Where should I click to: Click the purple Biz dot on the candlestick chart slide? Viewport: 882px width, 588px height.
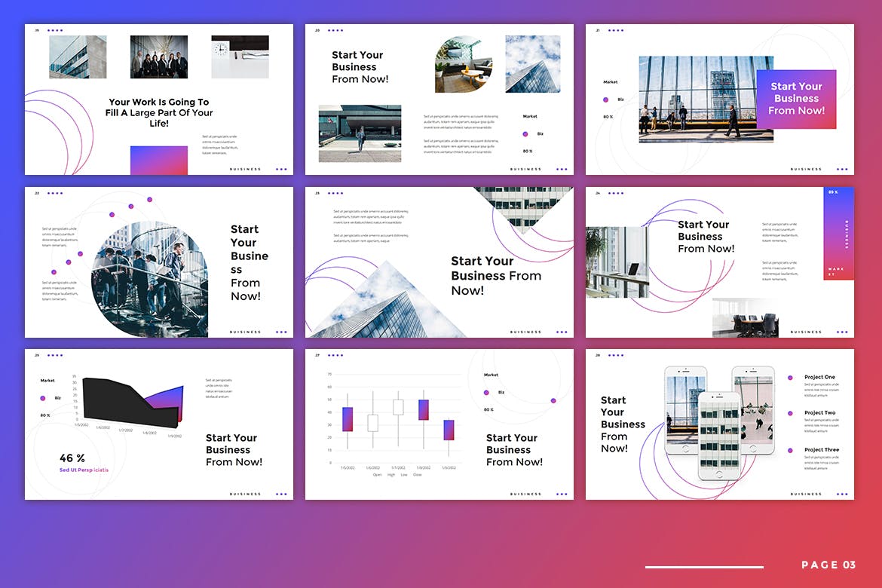tap(486, 392)
